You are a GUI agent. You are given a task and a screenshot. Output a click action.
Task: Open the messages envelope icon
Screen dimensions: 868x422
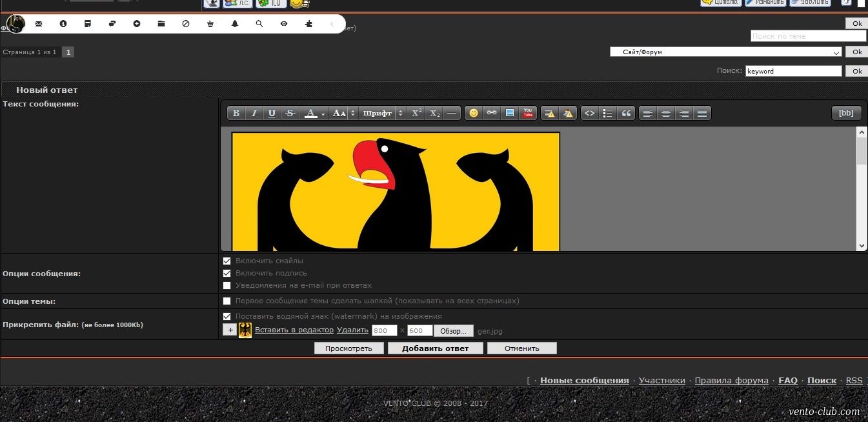39,24
